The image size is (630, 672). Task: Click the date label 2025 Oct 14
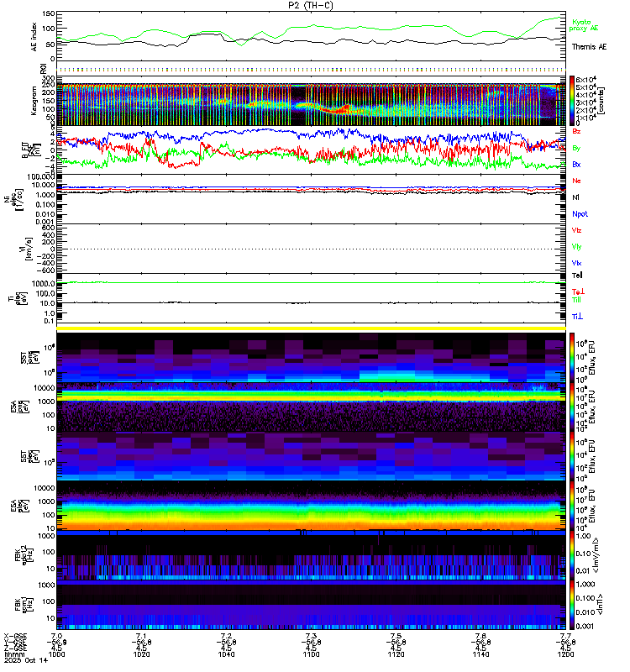point(26,660)
